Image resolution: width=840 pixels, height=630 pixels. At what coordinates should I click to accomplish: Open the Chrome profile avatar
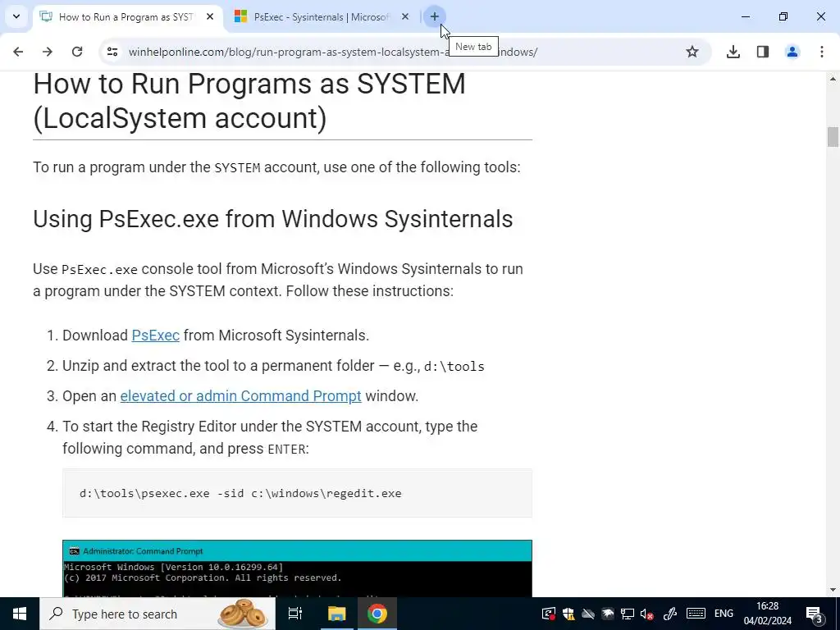click(x=792, y=52)
